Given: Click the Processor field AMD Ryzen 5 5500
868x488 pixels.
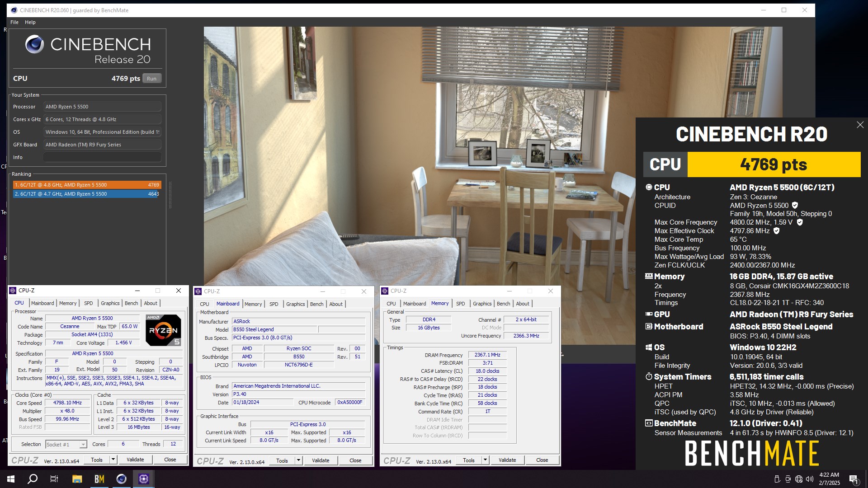Looking at the screenshot, I should point(102,107).
